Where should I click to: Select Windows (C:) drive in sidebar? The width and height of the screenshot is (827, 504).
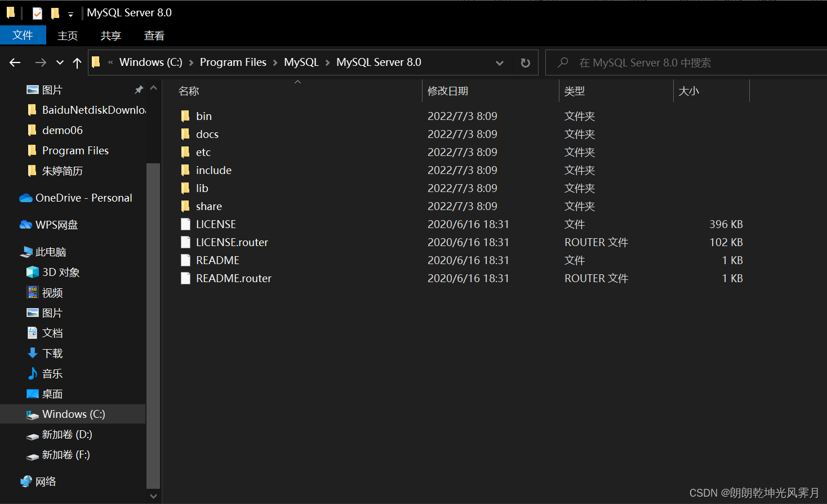tap(73, 414)
